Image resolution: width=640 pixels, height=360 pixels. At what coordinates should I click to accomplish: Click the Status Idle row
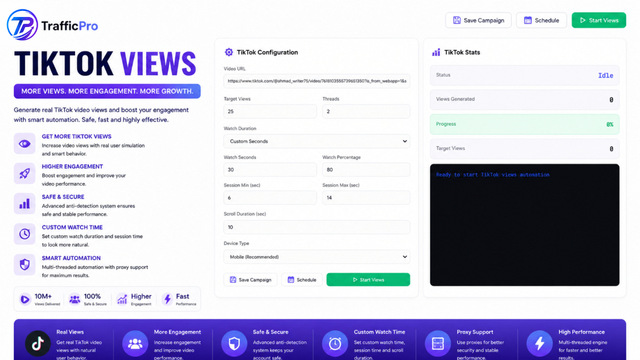tap(524, 75)
